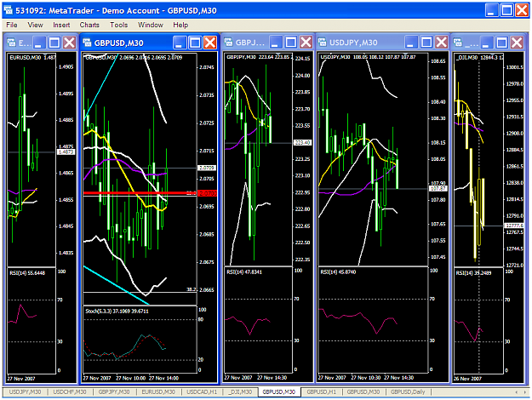Click the chart shift marker on USDJPY chart
Viewport: 532px width, 400px height.
tap(405, 55)
